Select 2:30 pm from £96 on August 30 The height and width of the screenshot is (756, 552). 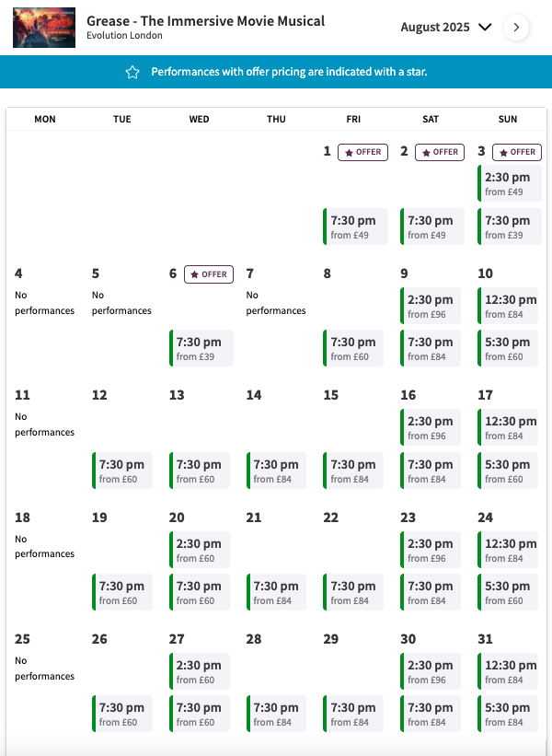pyautogui.click(x=431, y=671)
